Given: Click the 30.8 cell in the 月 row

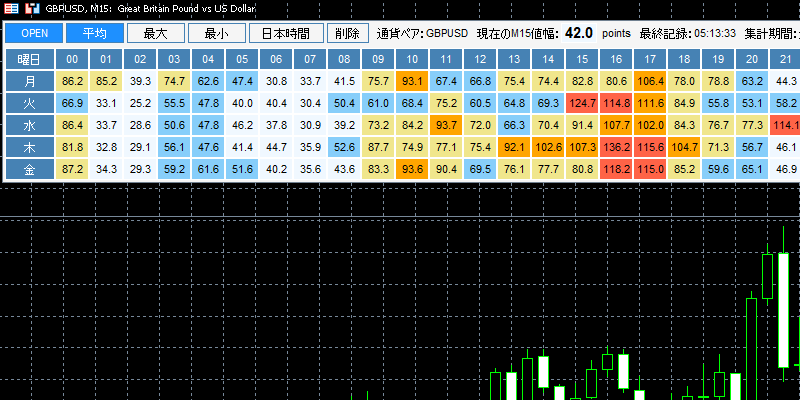Looking at the screenshot, I should pos(276,82).
